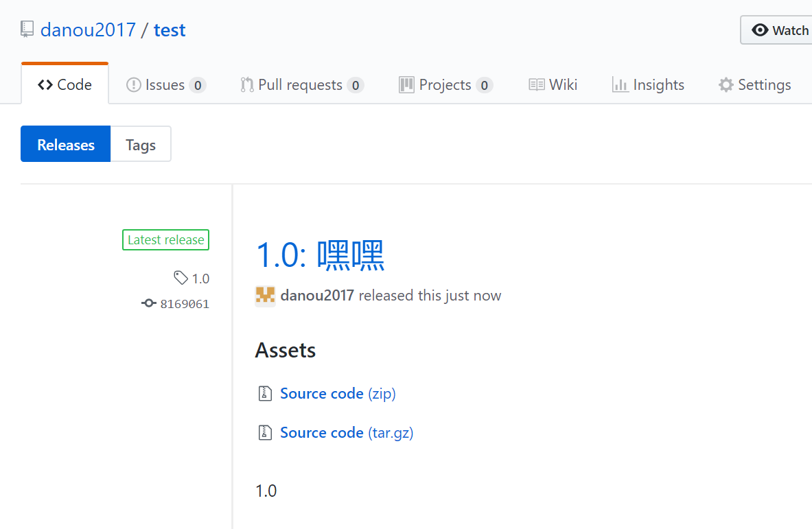Click the Settings gear icon
The image size is (812, 529).
(726, 85)
